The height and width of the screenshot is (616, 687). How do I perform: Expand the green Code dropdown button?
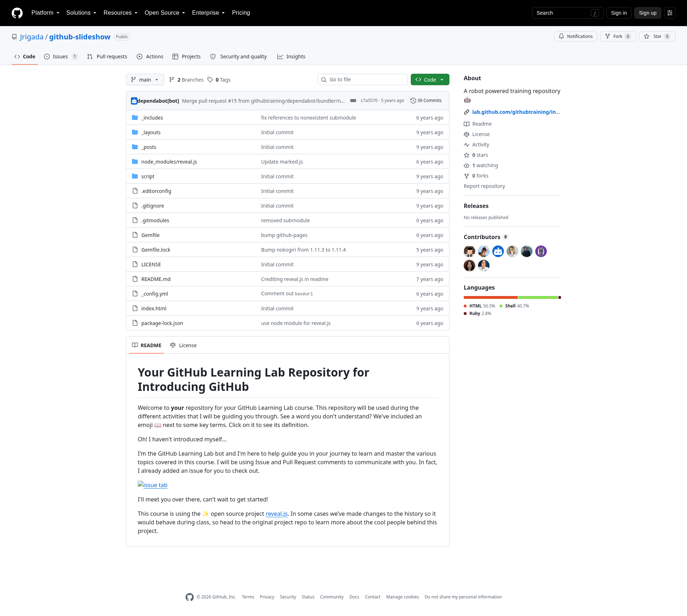[x=430, y=79]
